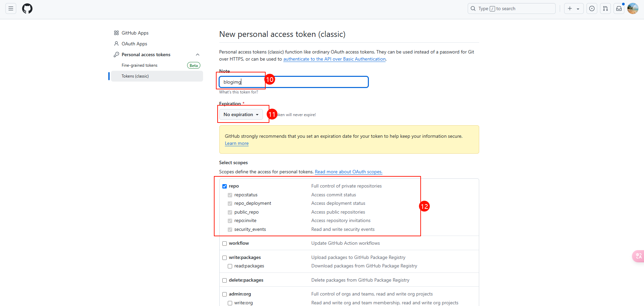This screenshot has width=644, height=306.
Task: Click 'Upload packages to GitHub Package Registry' text
Action: coord(358,257)
